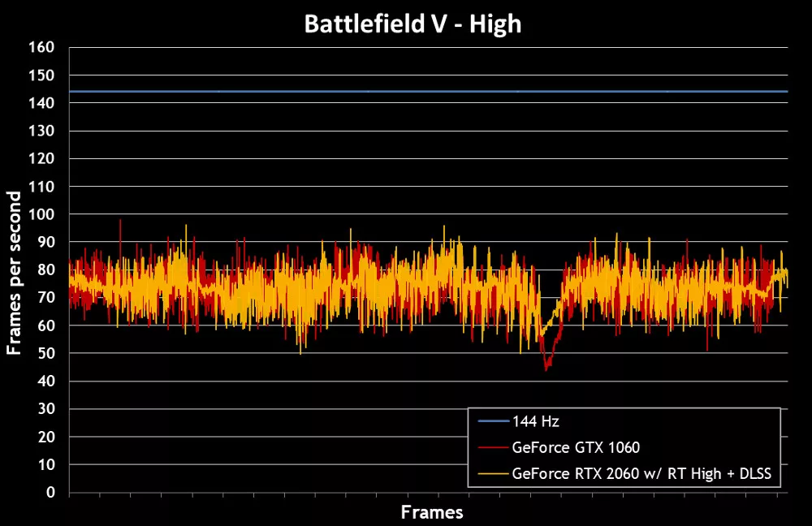Screen dimensions: 812x526
Task: Click the Frames per second axis title
Action: click(14, 273)
